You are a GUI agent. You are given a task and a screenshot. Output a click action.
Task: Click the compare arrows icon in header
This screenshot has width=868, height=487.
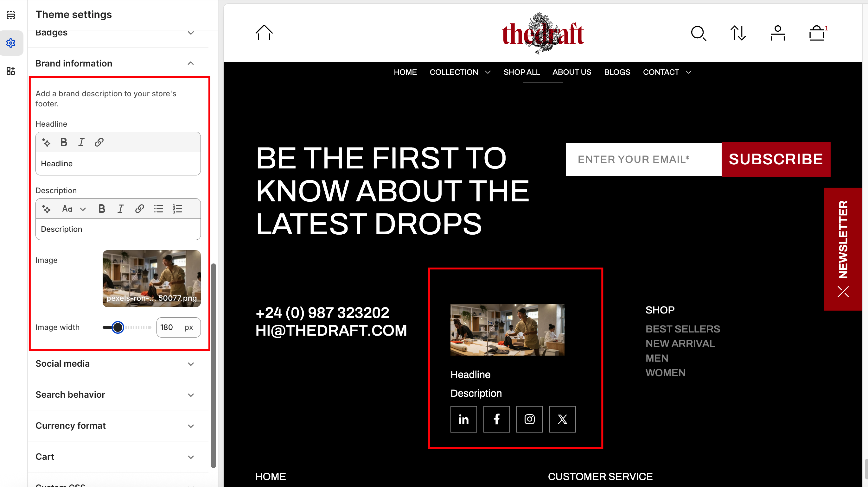(x=738, y=33)
